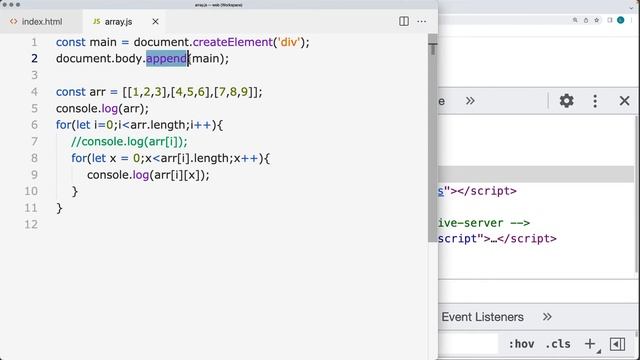Open the browser tab search chevron

(x=631, y=7)
